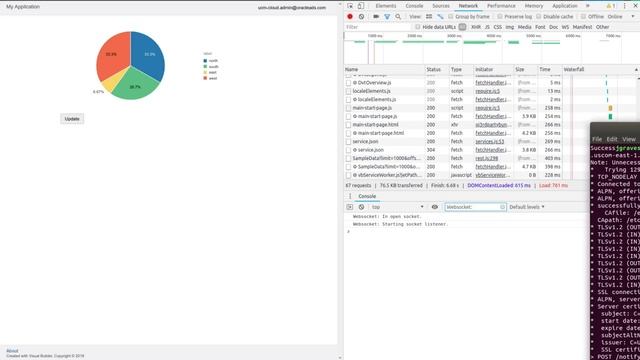
Task: Open the Application tab
Action: (565, 6)
